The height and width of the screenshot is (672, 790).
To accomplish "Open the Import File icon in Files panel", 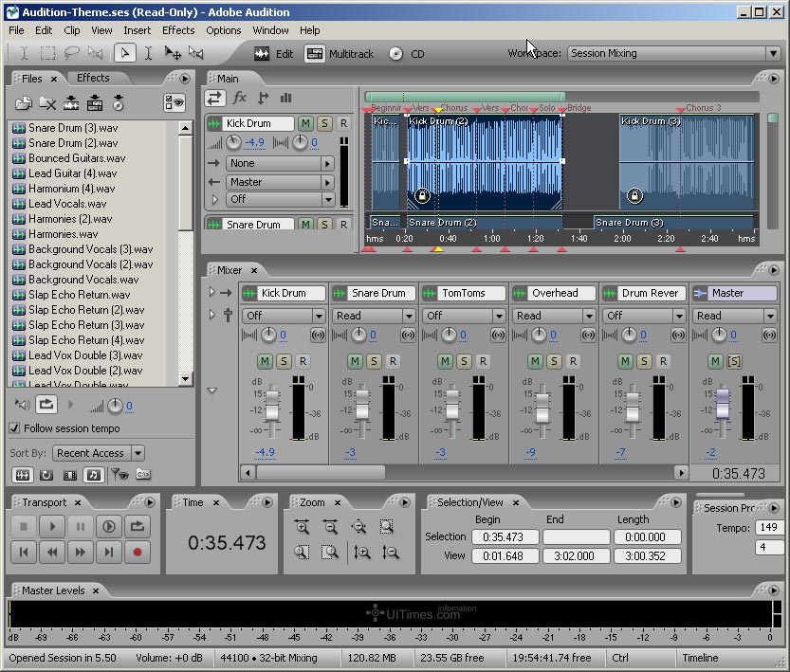I will click(x=23, y=103).
